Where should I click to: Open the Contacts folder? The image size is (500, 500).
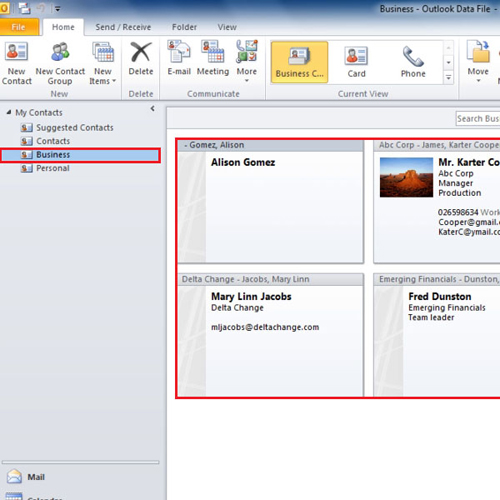coord(53,141)
